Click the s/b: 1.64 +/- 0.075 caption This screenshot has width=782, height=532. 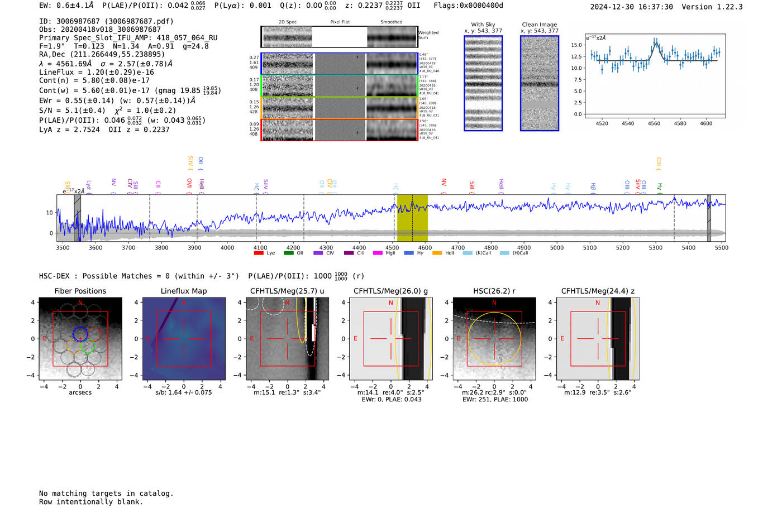(x=184, y=392)
